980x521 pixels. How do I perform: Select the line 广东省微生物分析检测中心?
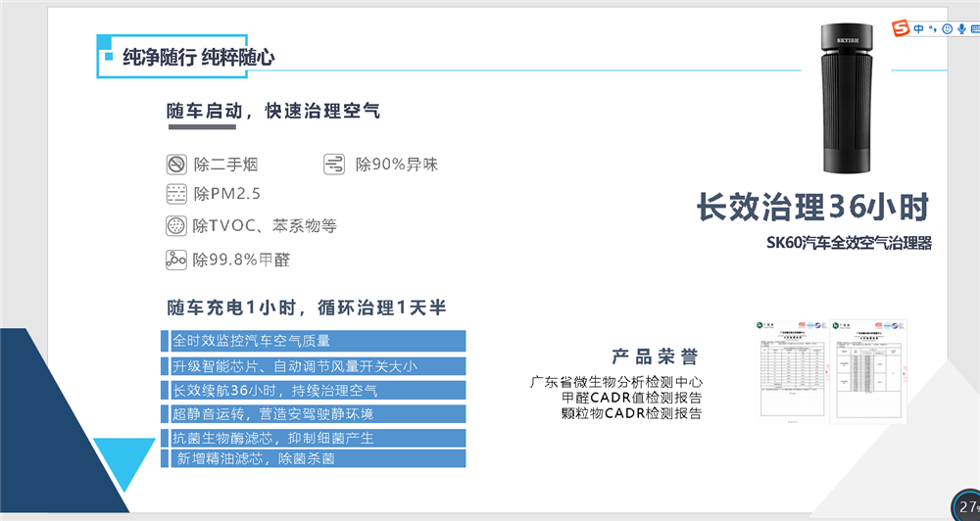(616, 382)
